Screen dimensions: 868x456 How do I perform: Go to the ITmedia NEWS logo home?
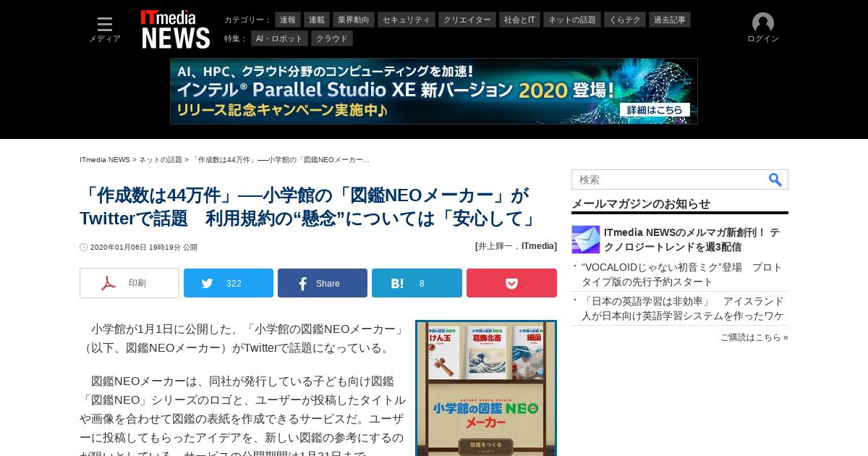(x=176, y=29)
